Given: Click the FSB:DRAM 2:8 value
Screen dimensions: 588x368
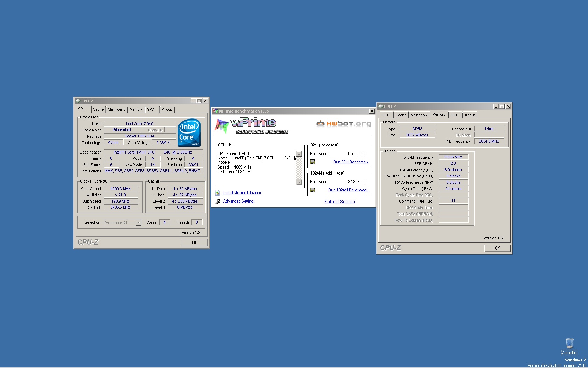Looking at the screenshot, I should click(453, 164).
